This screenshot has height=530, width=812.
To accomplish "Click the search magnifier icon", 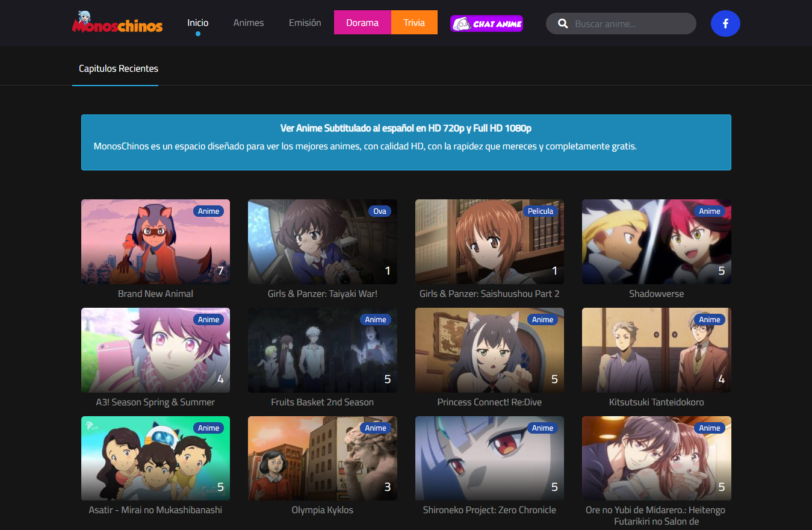I will coord(563,24).
